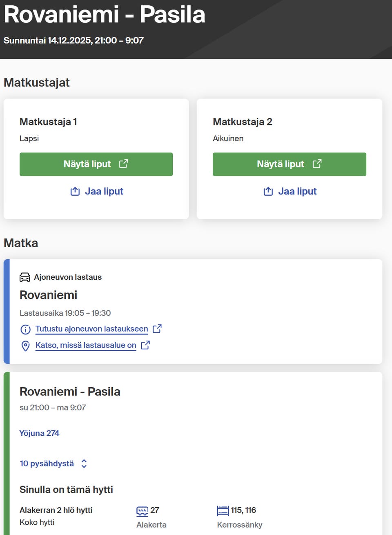Expand the 10 pysähdystä stops list

(47, 464)
